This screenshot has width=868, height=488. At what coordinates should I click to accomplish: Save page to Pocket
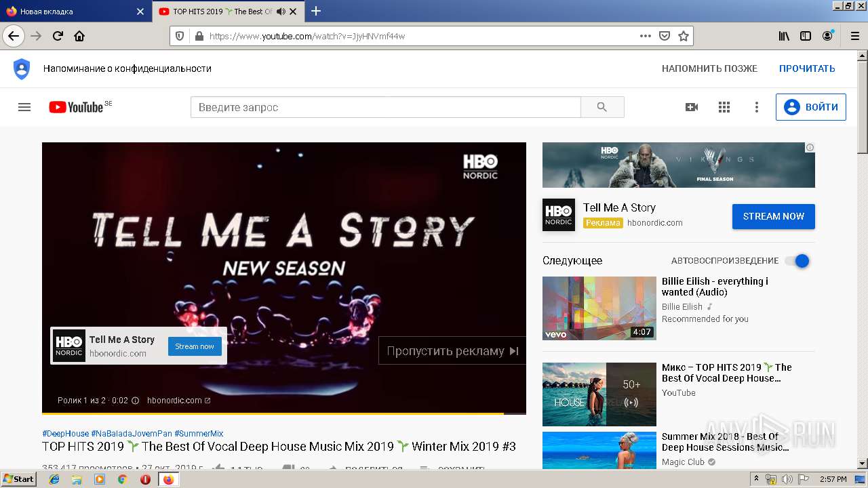pos(665,36)
